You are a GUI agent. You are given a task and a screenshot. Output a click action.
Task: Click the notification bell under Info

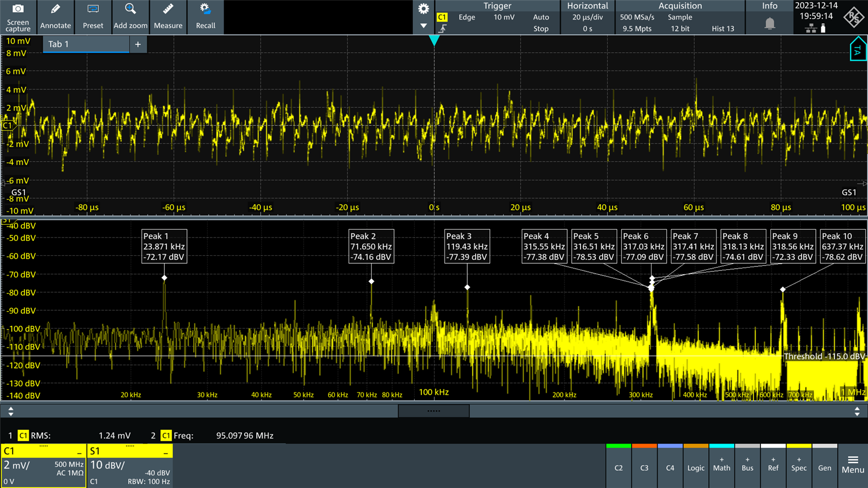click(x=769, y=24)
